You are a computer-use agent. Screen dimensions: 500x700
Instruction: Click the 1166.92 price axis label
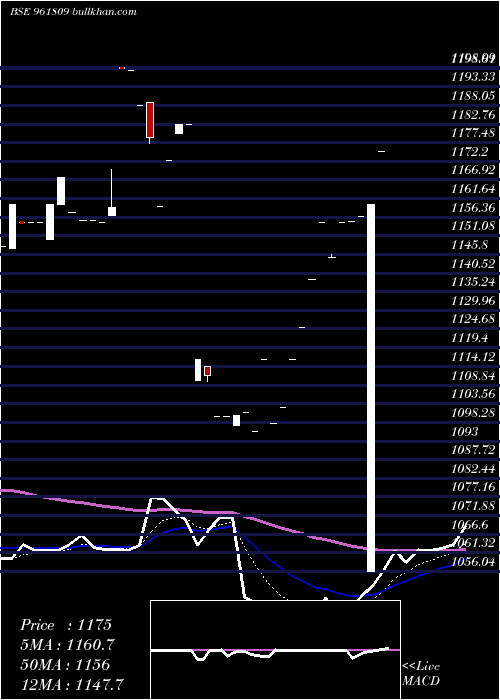tap(473, 170)
